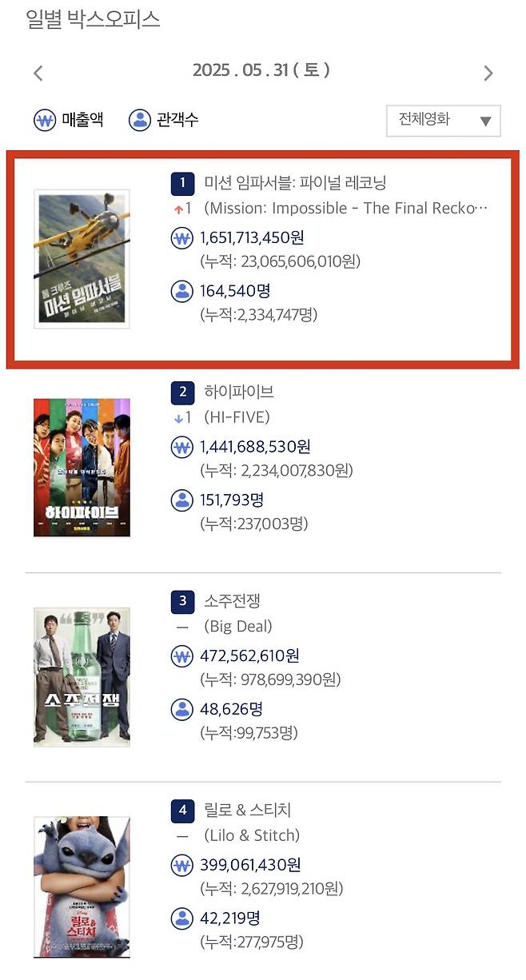Click won icon next to 1,651,713,450원
The width and height of the screenshot is (526, 980).
click(x=182, y=238)
